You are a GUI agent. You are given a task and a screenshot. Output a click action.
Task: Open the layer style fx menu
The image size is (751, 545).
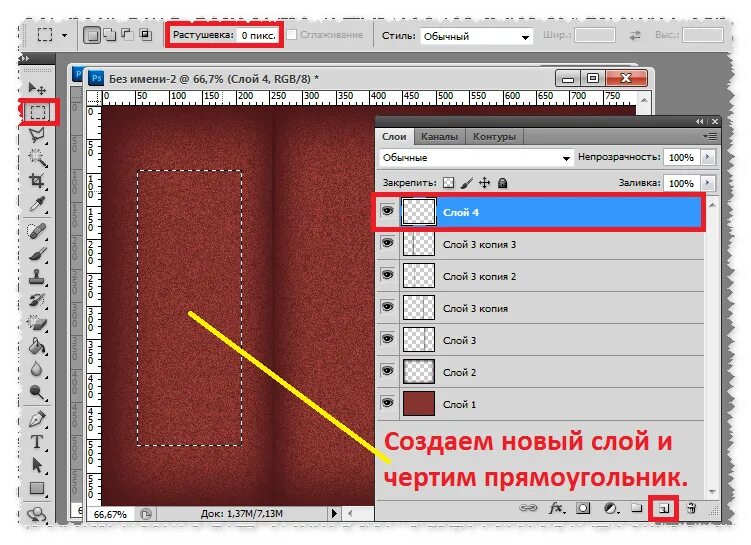[556, 508]
